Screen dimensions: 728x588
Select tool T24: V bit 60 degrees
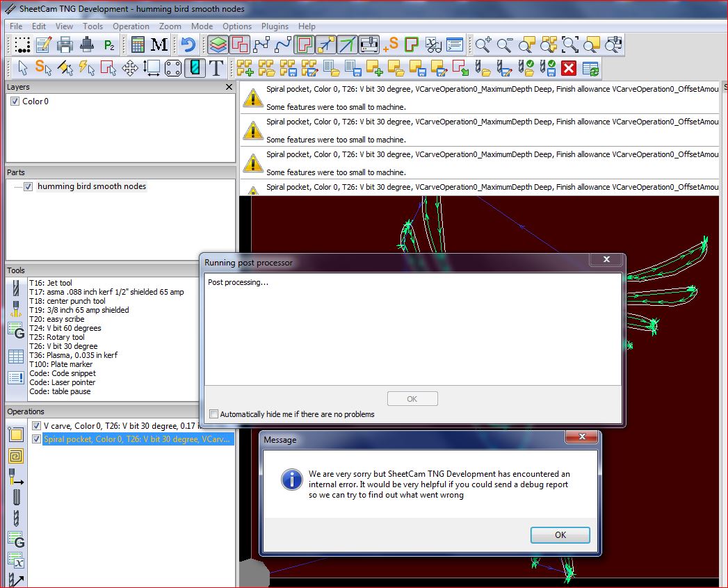click(65, 328)
